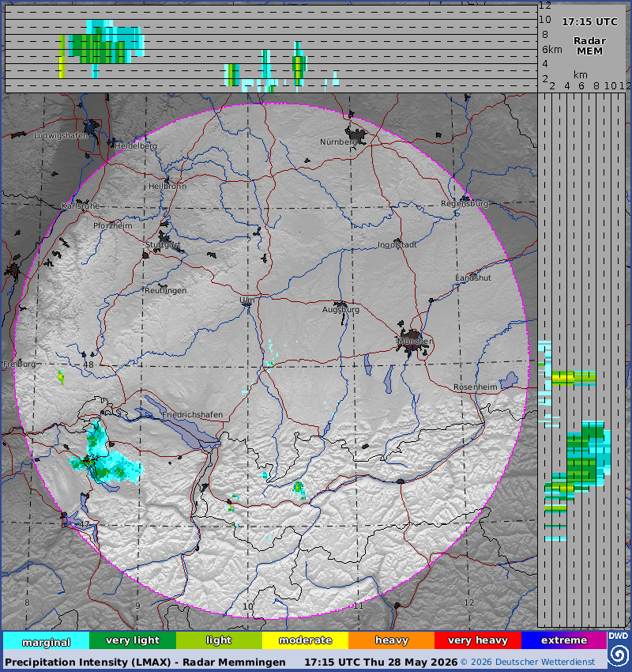Click the Nürnberg city marker
632x672 pixels.
pos(356,134)
